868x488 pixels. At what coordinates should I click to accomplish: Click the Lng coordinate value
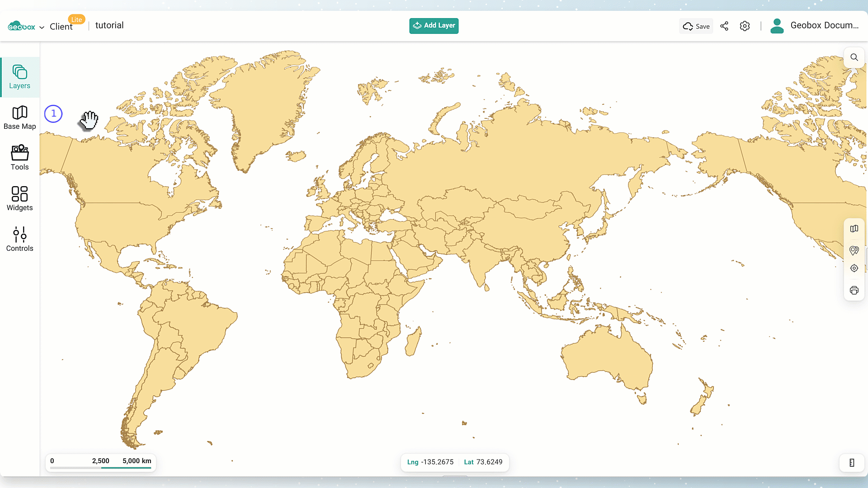437,462
